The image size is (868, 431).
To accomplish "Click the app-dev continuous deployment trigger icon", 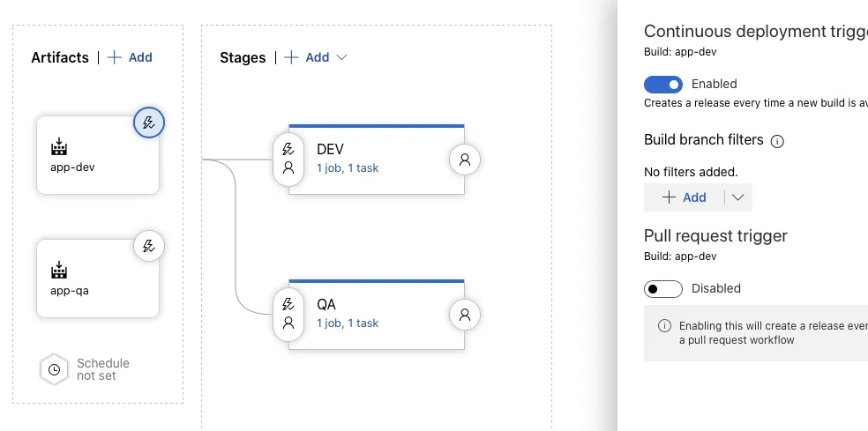I will point(148,123).
